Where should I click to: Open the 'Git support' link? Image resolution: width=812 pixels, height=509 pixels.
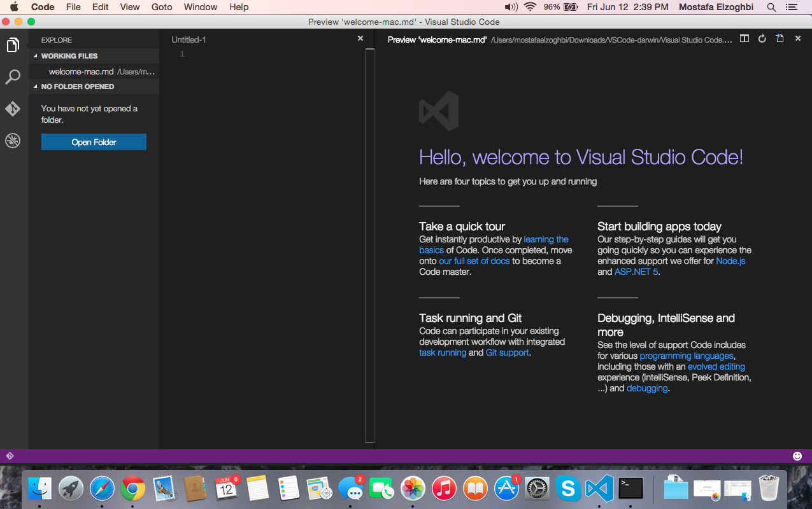point(507,352)
